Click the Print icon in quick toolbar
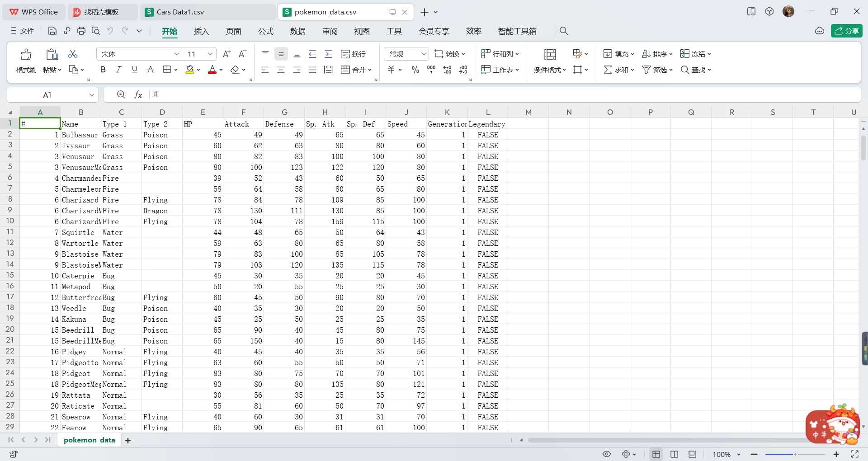The image size is (868, 461). 81,31
